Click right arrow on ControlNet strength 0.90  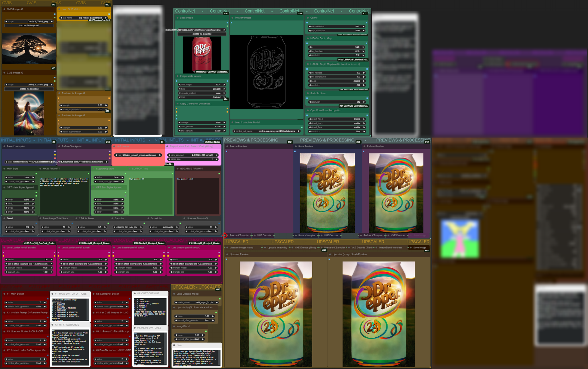[x=224, y=122]
